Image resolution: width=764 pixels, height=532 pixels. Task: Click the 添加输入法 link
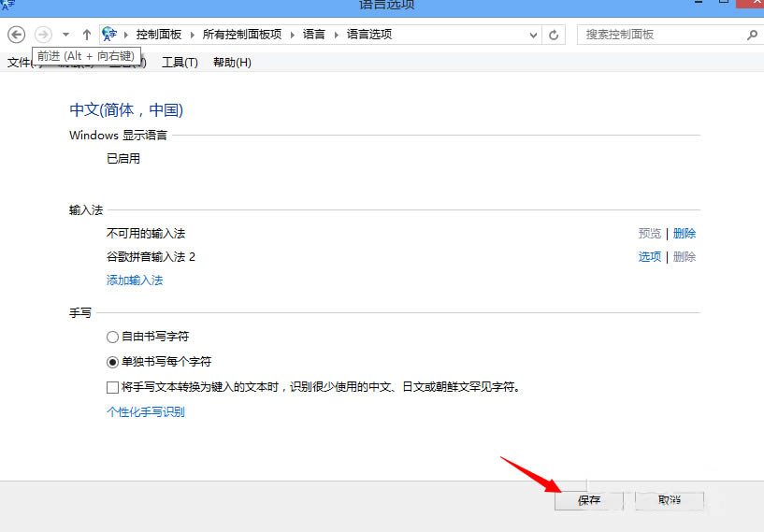click(x=135, y=280)
